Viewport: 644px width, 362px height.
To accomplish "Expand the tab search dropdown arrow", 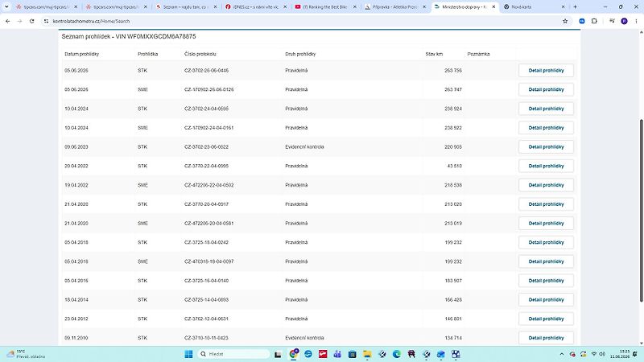I will [6, 6].
